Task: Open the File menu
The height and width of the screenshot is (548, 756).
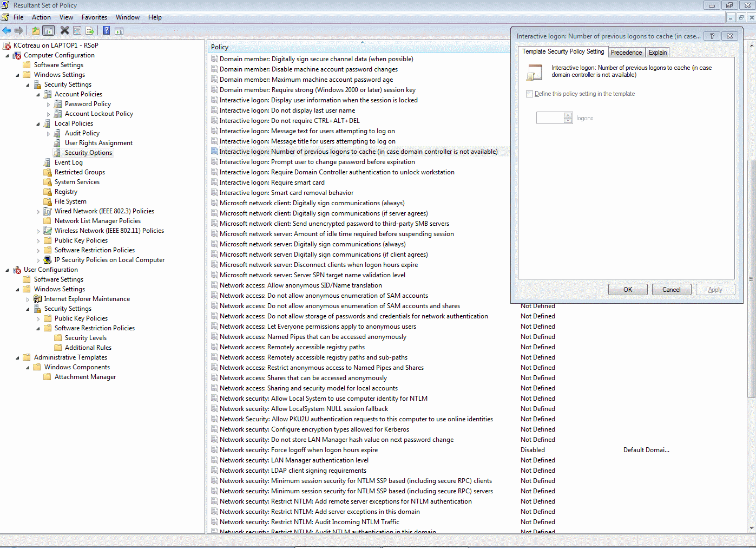Action: point(18,17)
